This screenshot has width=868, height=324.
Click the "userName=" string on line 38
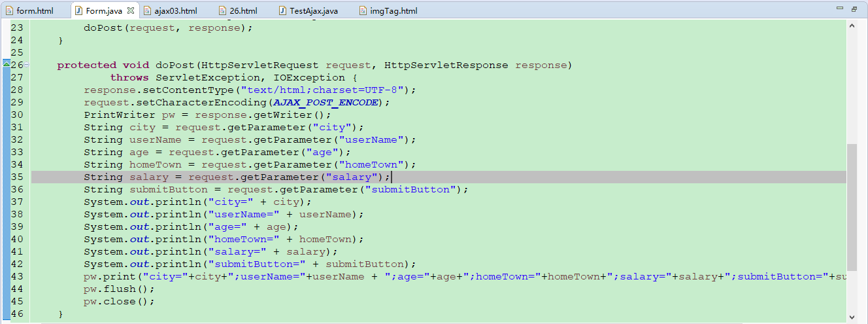pyautogui.click(x=244, y=214)
